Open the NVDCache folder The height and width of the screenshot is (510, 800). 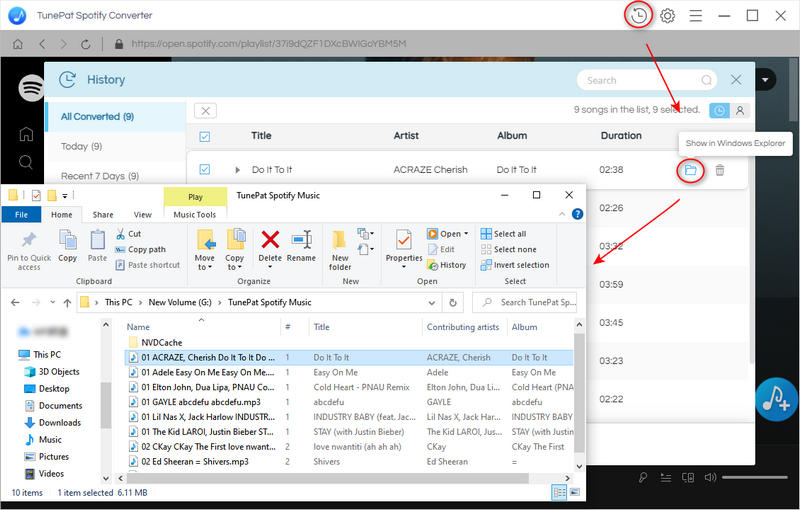[161, 343]
